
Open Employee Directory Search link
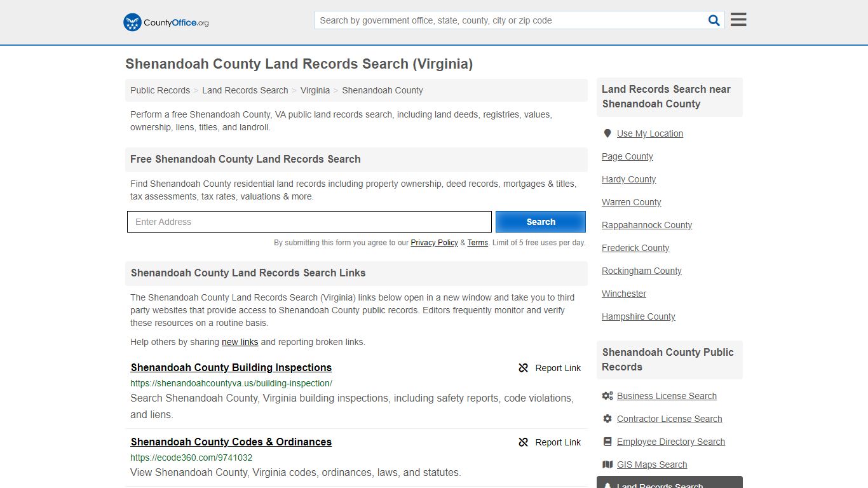pyautogui.click(x=671, y=442)
